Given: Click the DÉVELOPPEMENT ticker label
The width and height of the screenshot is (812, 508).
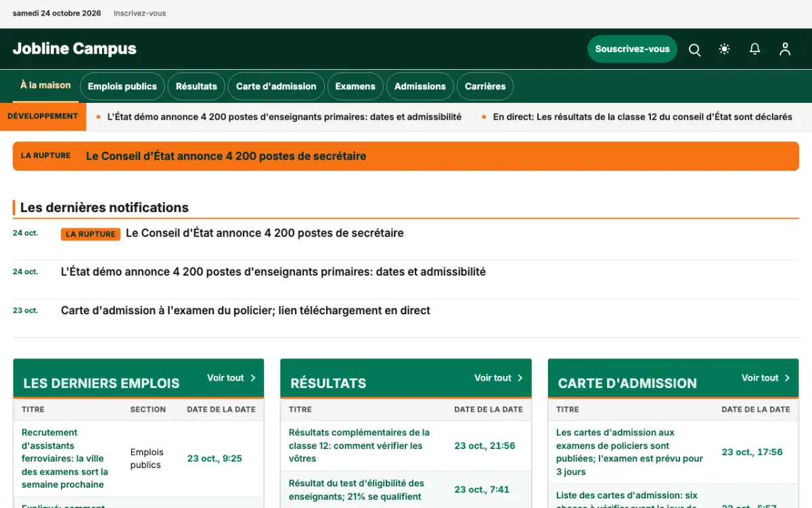Looking at the screenshot, I should point(43,117).
